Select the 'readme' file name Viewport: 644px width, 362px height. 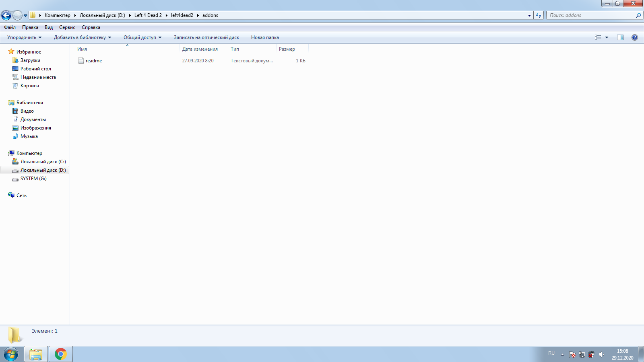[x=94, y=61]
